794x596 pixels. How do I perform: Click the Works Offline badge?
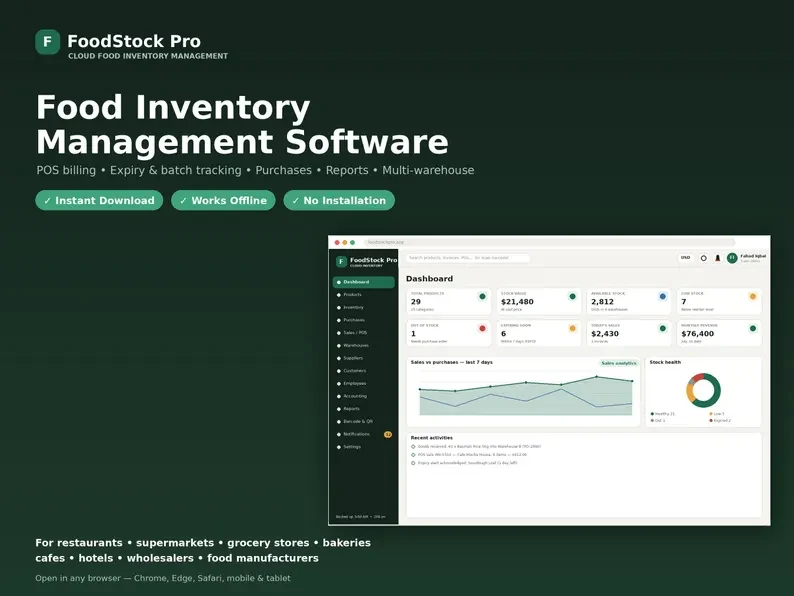pos(223,201)
